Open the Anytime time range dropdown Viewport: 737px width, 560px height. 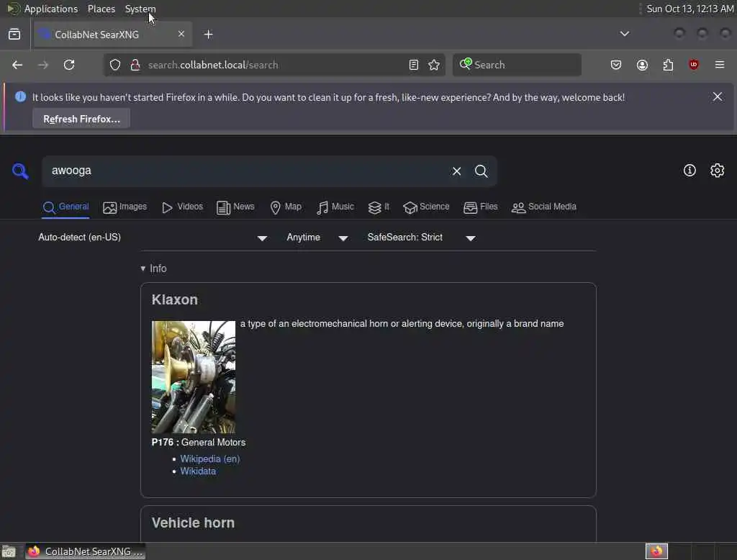point(317,238)
